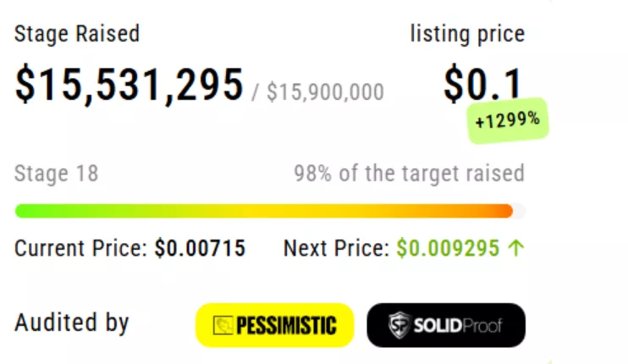Screen dimensions: 628x364
Task: Click the green up arrow beside Next Price
Action: click(517, 249)
